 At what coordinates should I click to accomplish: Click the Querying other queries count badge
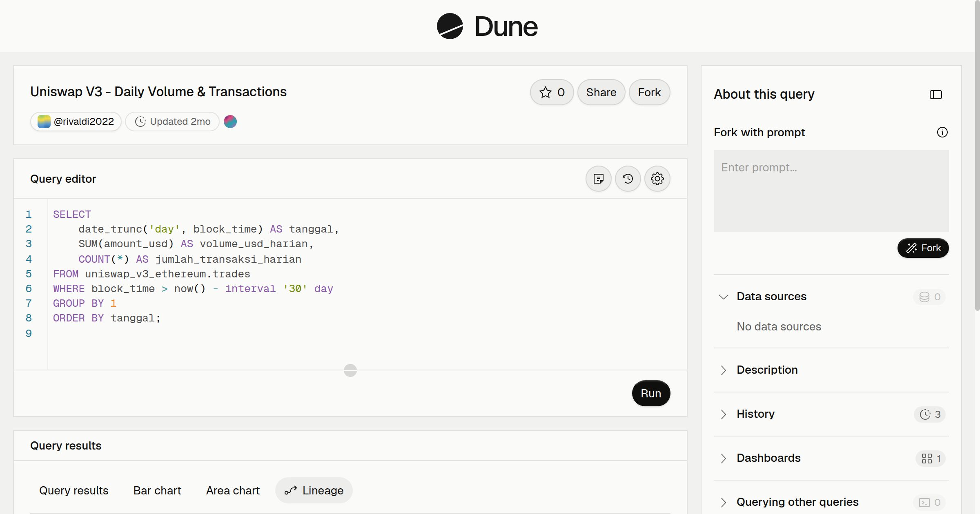pos(929,502)
